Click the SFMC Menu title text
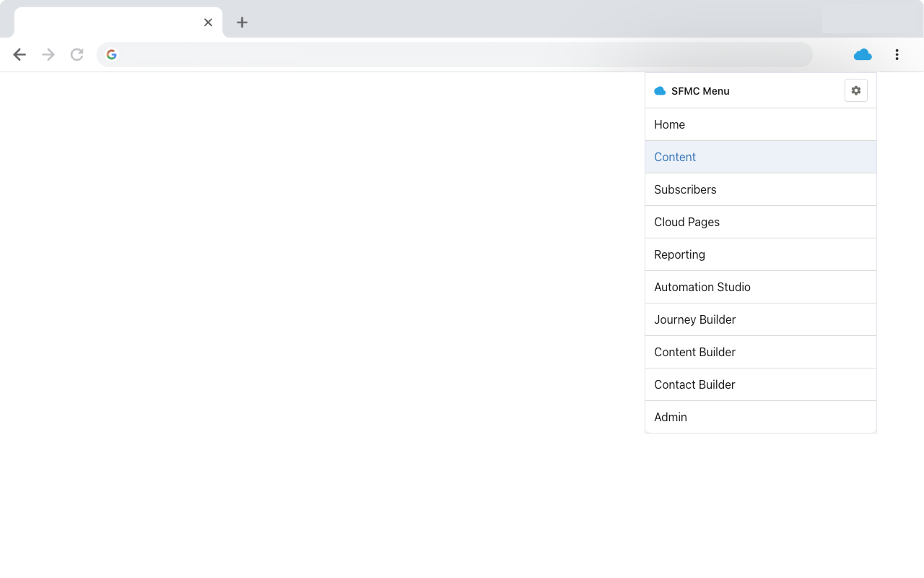The width and height of the screenshot is (924, 578). point(700,91)
